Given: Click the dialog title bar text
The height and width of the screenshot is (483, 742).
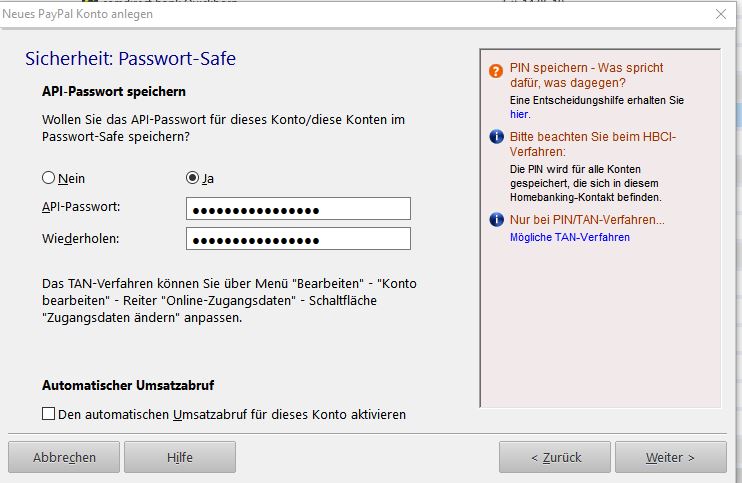Looking at the screenshot, I should click(x=75, y=14).
